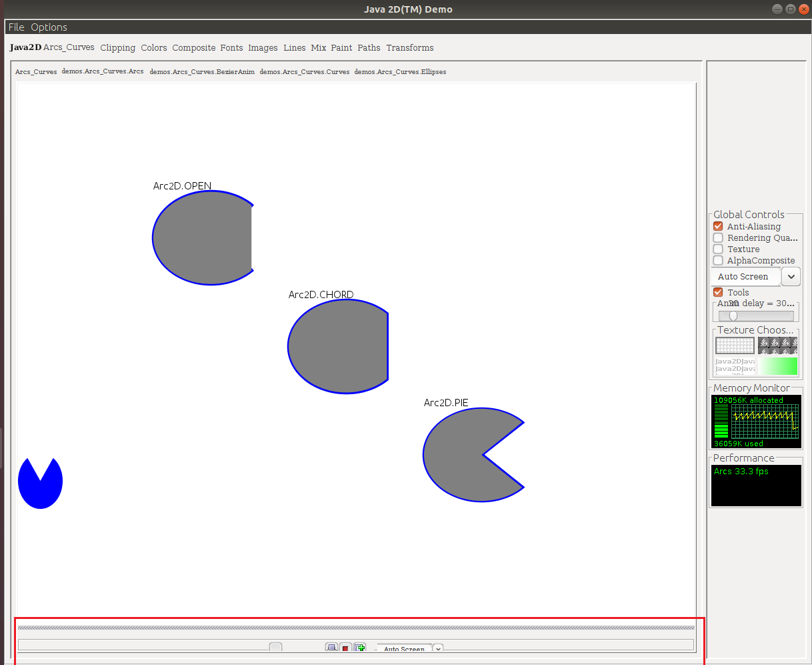Click the Anim delay slider knob
The height and width of the screenshot is (665, 812).
click(x=733, y=315)
